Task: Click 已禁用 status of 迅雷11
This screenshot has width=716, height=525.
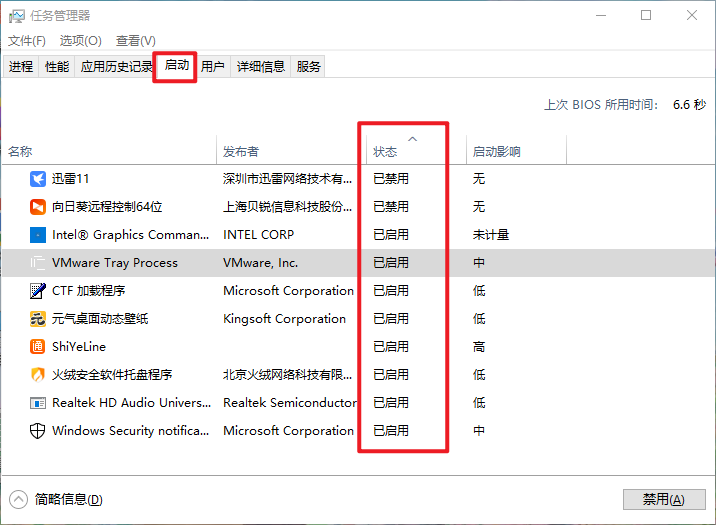Action: [391, 179]
